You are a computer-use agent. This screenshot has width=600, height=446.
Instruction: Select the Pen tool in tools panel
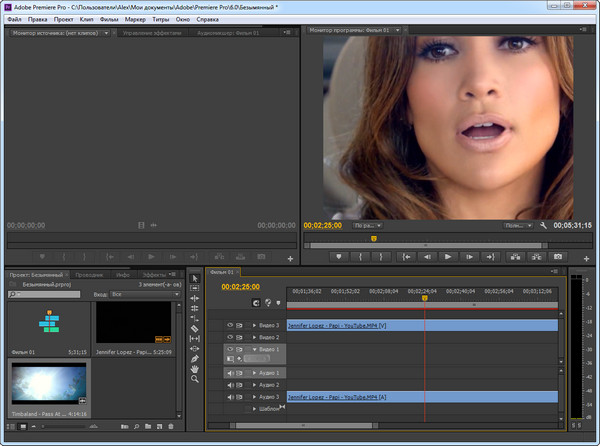coord(195,357)
